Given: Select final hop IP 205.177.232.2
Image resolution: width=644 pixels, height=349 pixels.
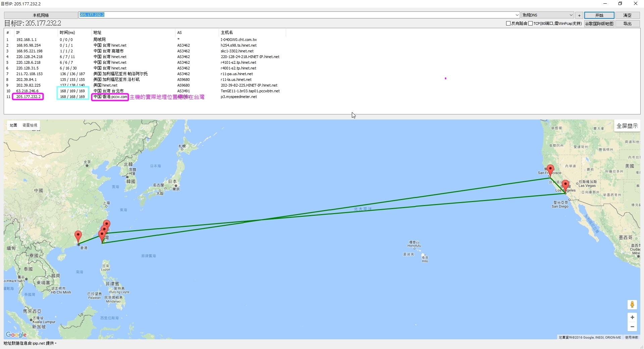Looking at the screenshot, I should point(29,97).
